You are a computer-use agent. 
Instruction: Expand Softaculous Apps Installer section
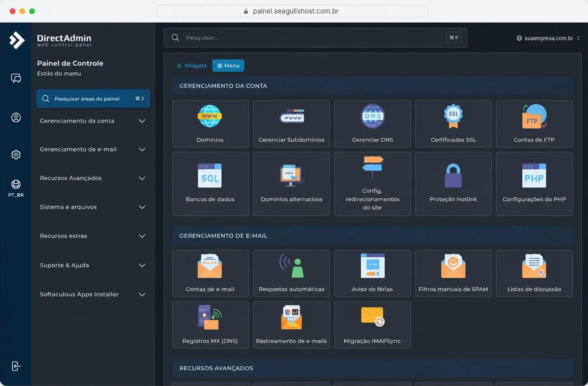click(x=93, y=294)
